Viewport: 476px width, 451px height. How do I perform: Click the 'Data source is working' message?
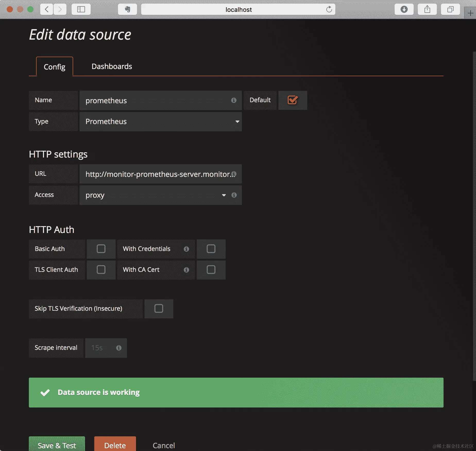tap(99, 392)
